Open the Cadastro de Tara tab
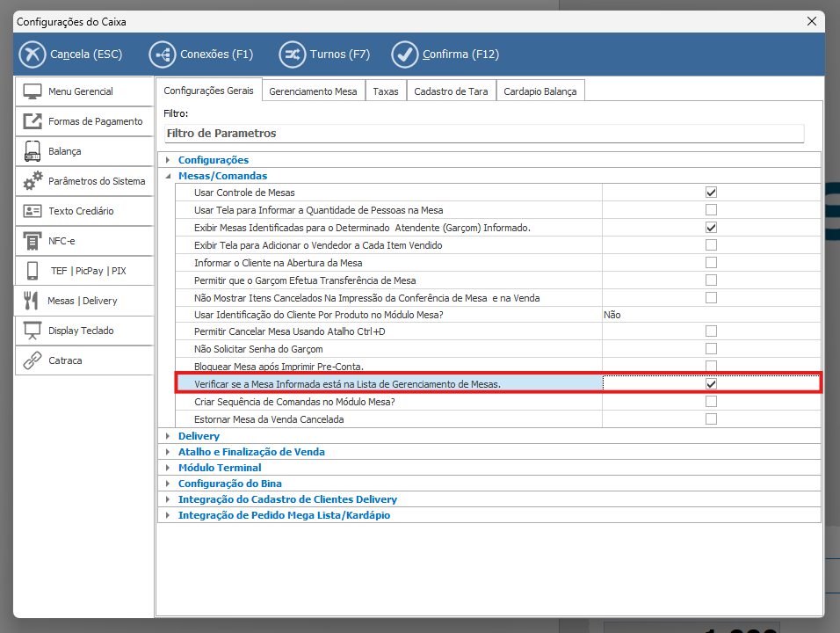 click(451, 91)
